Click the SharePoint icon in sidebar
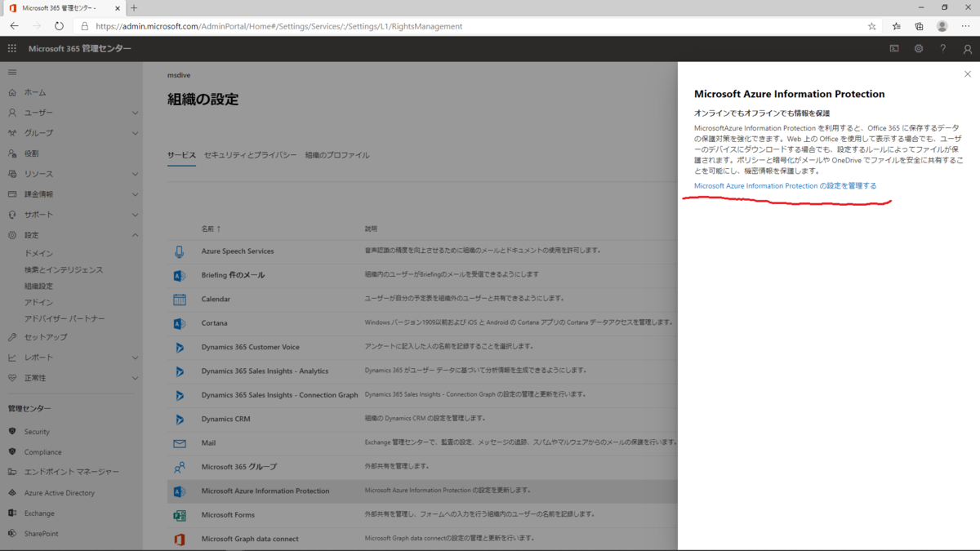This screenshot has height=551, width=980. pyautogui.click(x=12, y=534)
